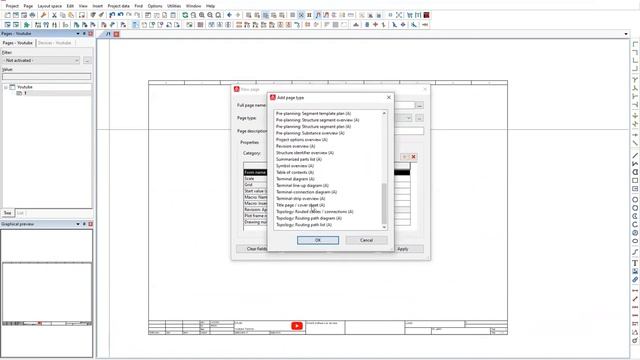This screenshot has height=360, width=640.
Task: Click the red close icon on page tab
Action: coord(116,34)
